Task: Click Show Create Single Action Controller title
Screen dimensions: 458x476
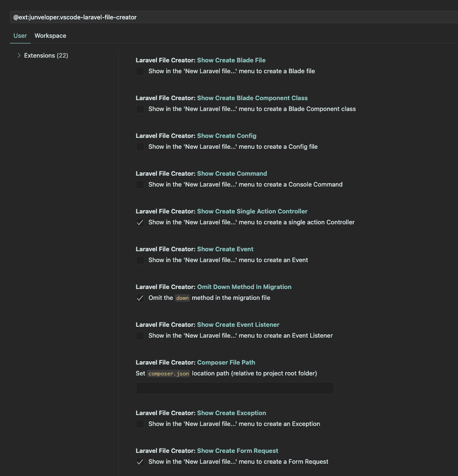Action: coord(252,211)
